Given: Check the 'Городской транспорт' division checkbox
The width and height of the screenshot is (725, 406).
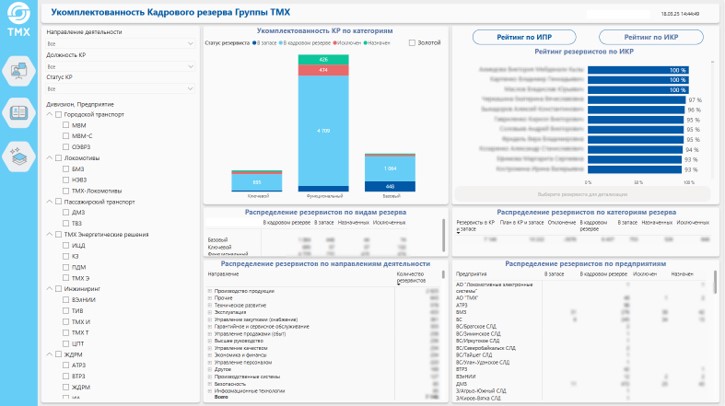Looking at the screenshot, I should pyautogui.click(x=58, y=115).
